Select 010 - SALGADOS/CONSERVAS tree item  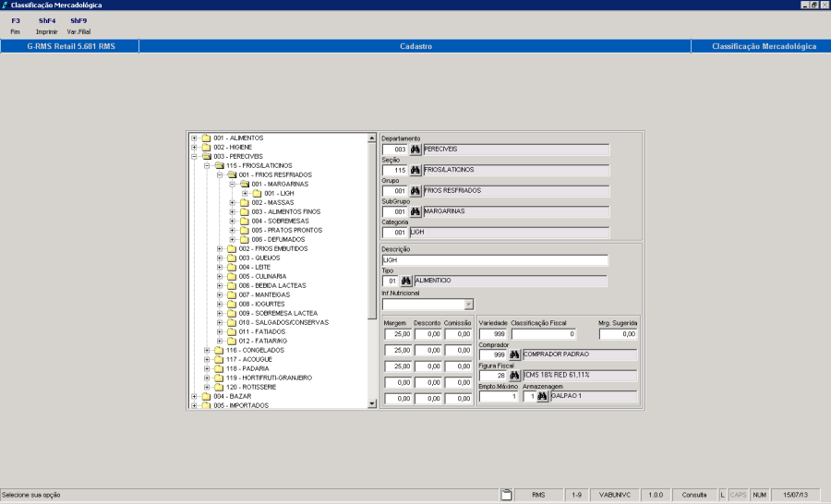click(283, 323)
